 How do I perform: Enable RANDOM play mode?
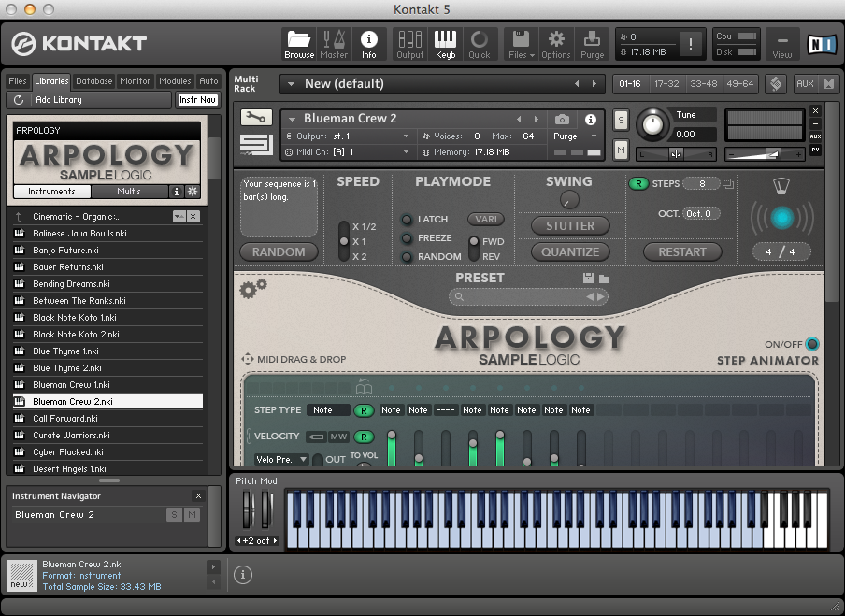(x=407, y=257)
